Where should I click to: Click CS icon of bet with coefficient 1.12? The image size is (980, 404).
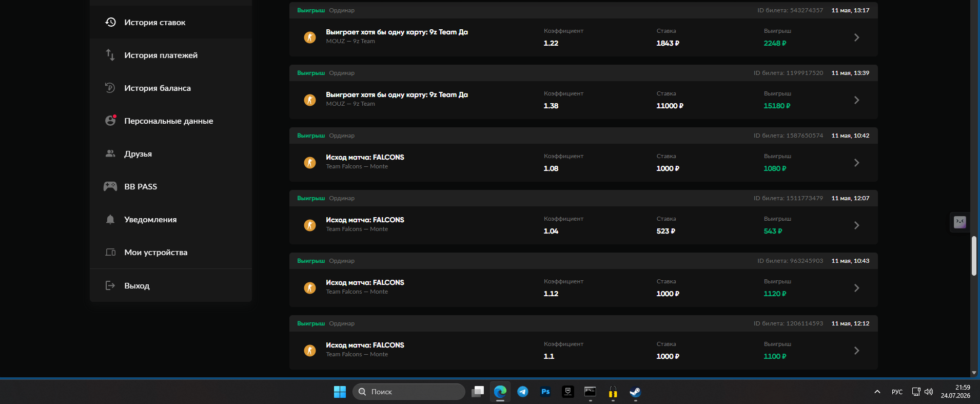(310, 288)
